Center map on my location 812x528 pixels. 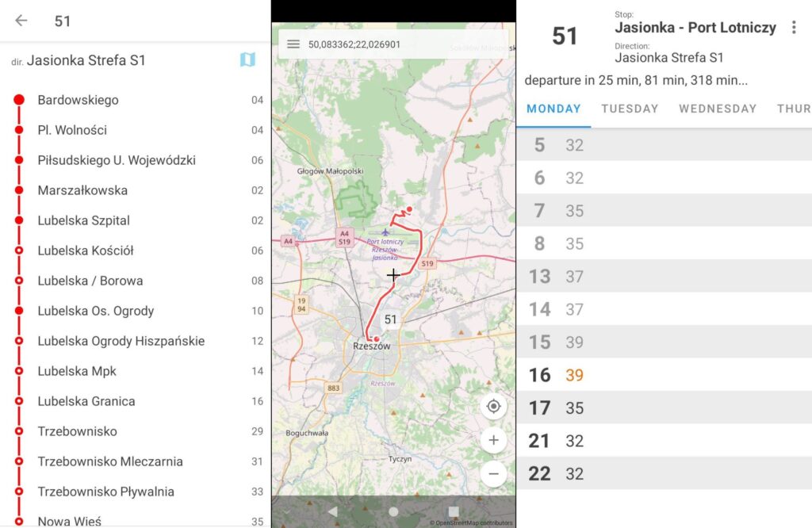tap(493, 407)
